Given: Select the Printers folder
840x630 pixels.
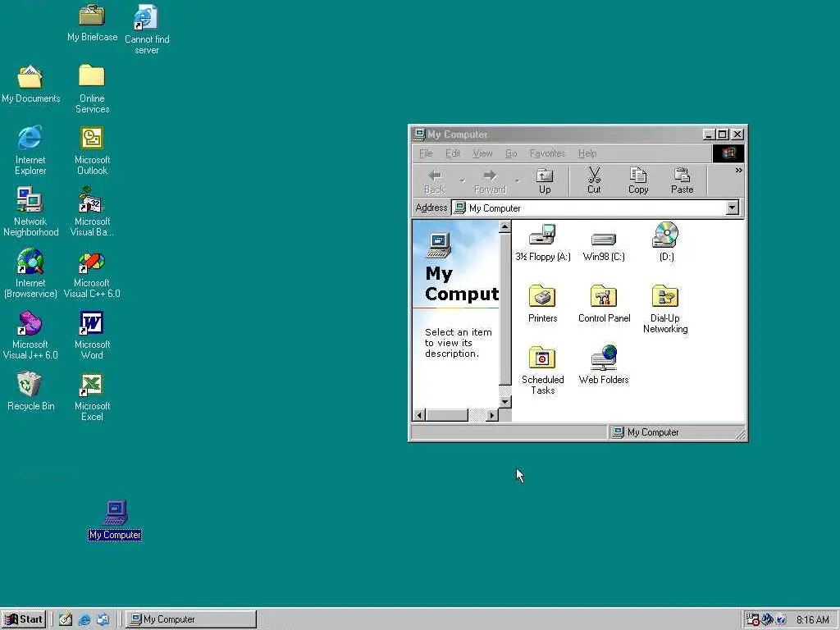Looking at the screenshot, I should (x=543, y=304).
